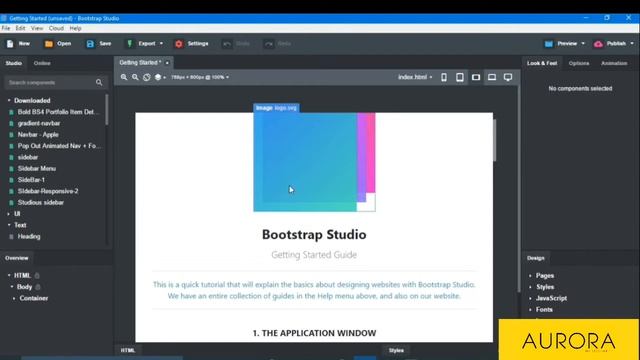Switch to the Animation tab

(614, 63)
